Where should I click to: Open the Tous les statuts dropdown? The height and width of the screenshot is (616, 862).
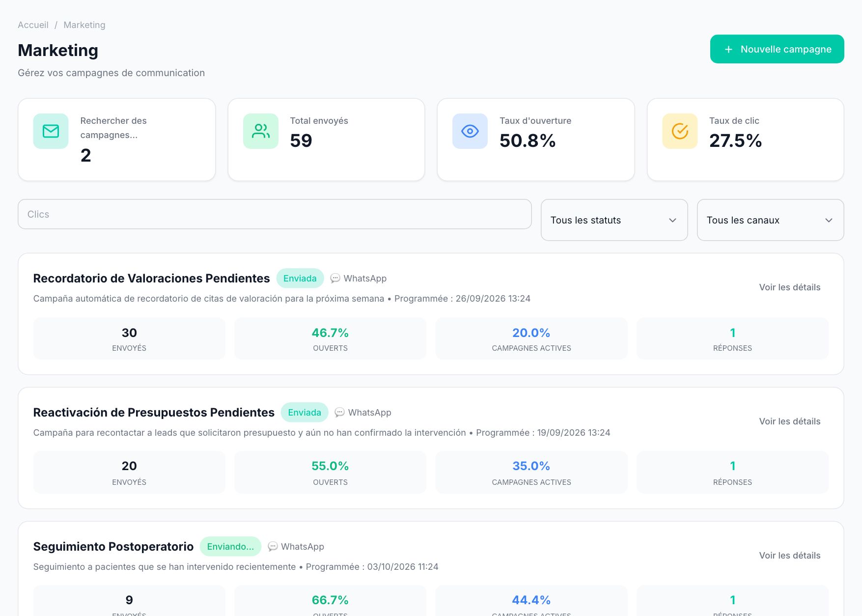click(614, 220)
